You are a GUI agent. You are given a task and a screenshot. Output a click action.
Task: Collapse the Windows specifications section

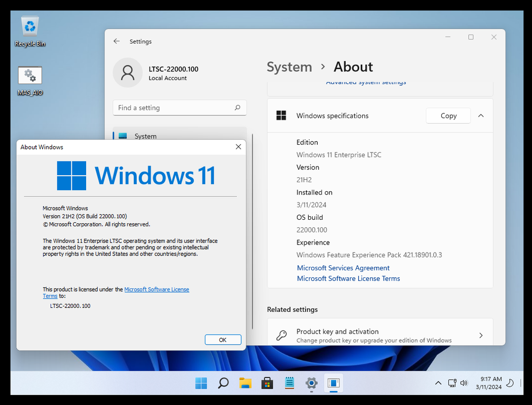point(481,115)
